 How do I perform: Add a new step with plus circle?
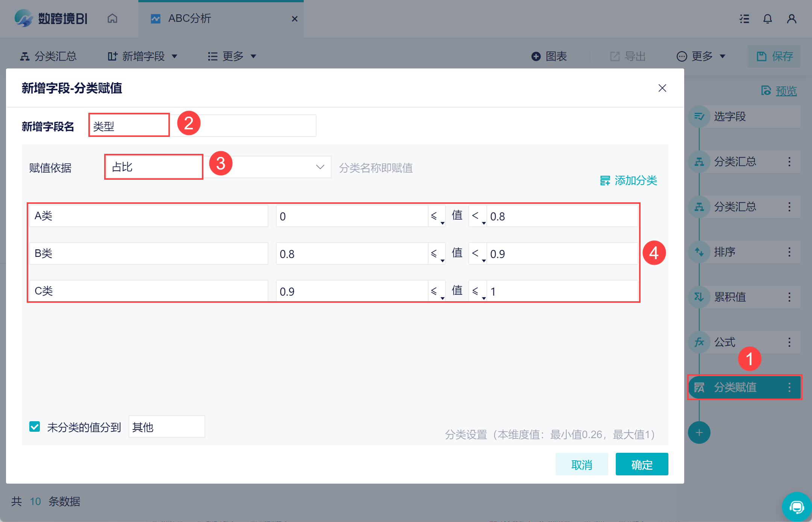tap(699, 432)
